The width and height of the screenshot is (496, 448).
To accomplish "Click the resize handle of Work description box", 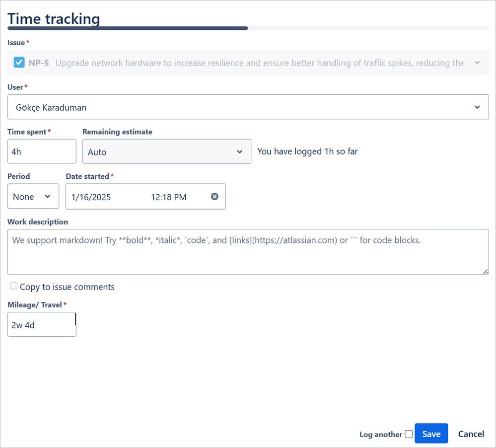I will 485,272.
